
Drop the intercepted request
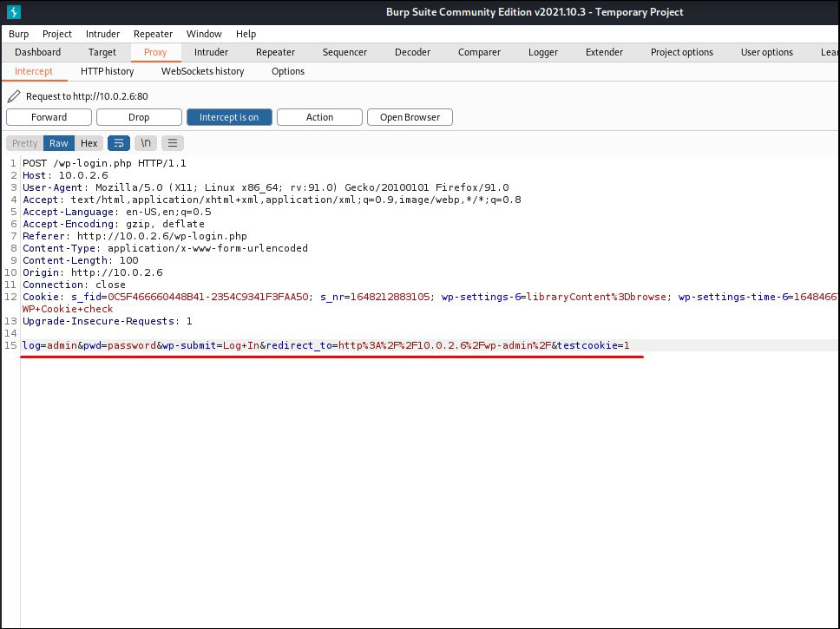click(139, 117)
